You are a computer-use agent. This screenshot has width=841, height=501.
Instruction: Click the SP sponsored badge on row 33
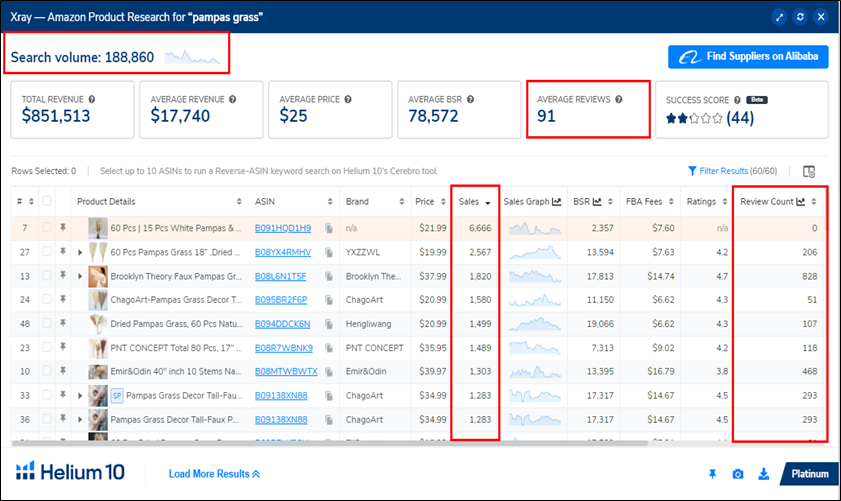[116, 396]
